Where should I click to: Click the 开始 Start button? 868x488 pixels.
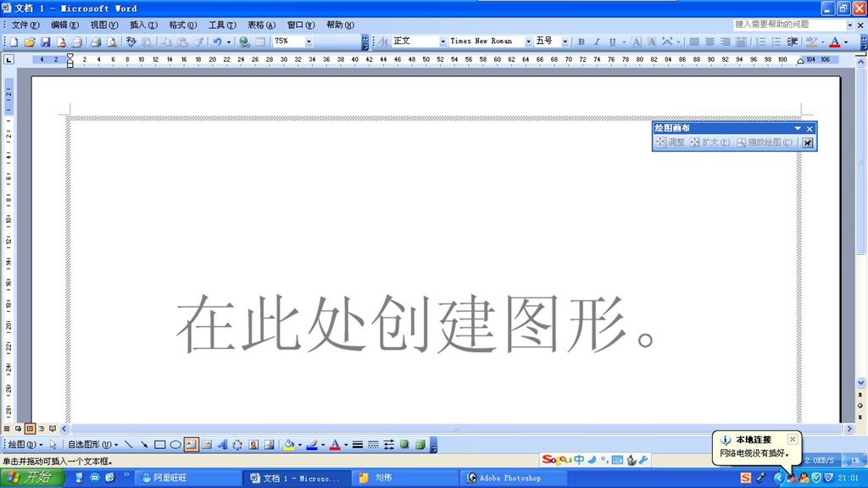pos(31,478)
